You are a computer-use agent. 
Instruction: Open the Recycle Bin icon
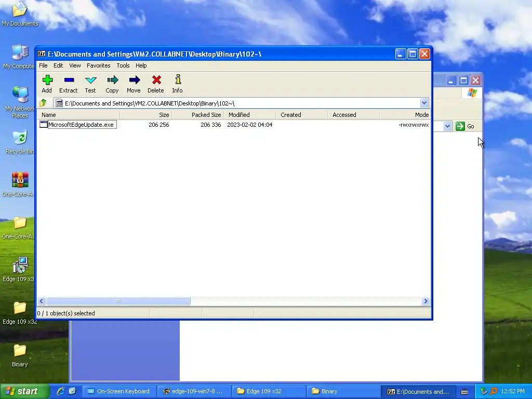[20, 142]
